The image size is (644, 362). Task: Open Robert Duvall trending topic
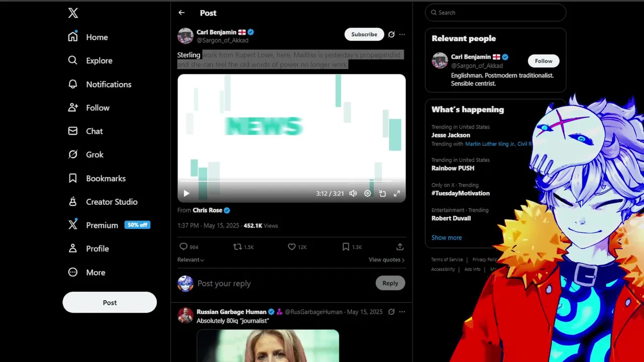pos(451,218)
